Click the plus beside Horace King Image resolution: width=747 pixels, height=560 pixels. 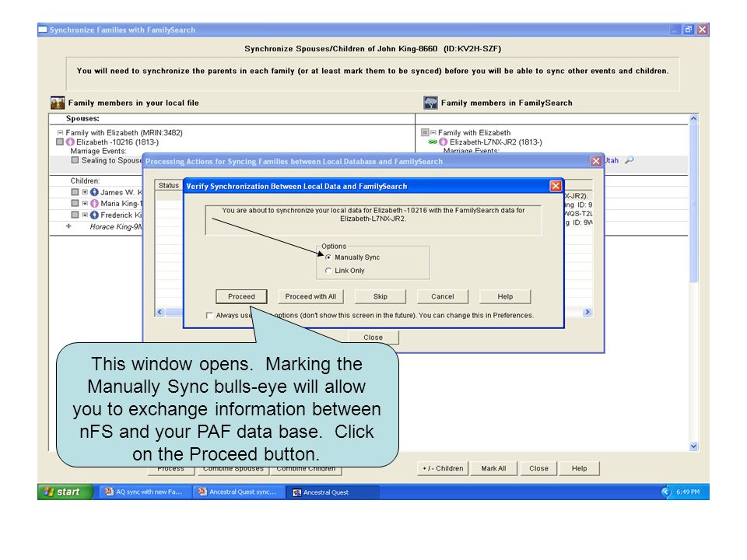click(x=68, y=226)
